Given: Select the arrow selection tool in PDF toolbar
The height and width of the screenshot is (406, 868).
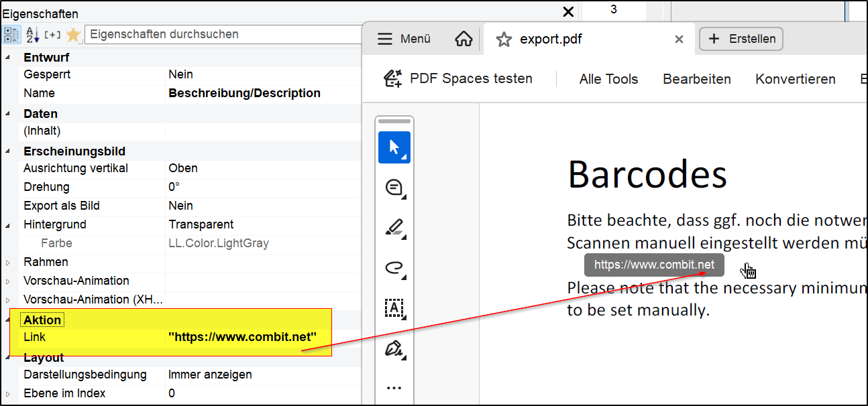Looking at the screenshot, I should [394, 147].
